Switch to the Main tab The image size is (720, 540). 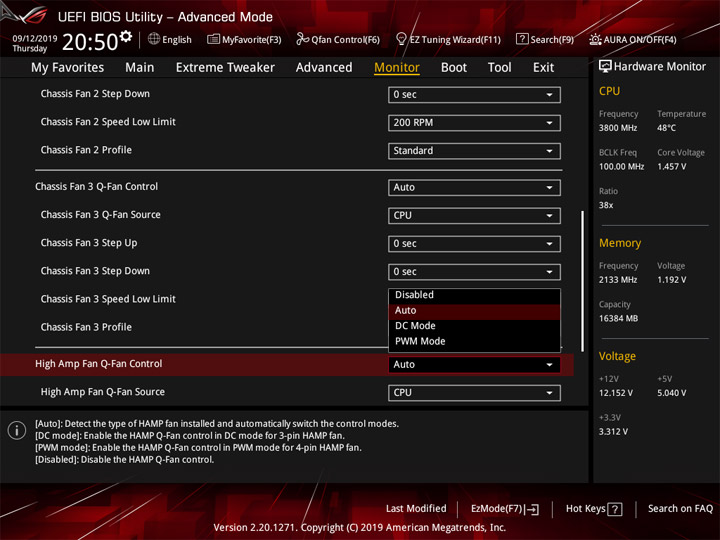click(x=140, y=68)
